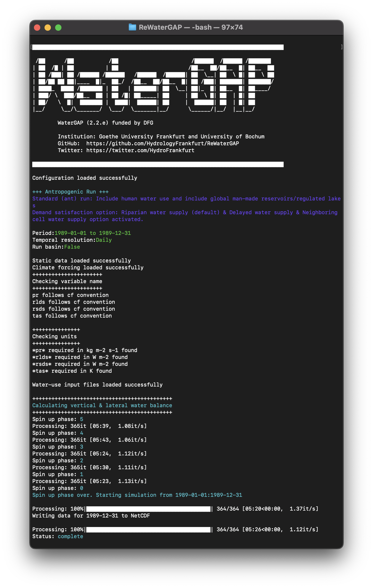
Task: Click the 'Writing data for 1989-12-31 to NetCDF' line
Action: [x=91, y=516]
